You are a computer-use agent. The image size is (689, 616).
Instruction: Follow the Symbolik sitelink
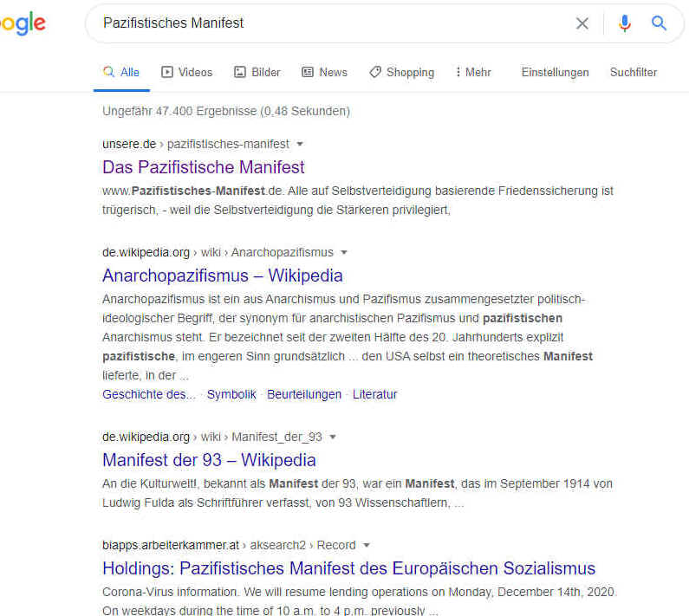[231, 394]
